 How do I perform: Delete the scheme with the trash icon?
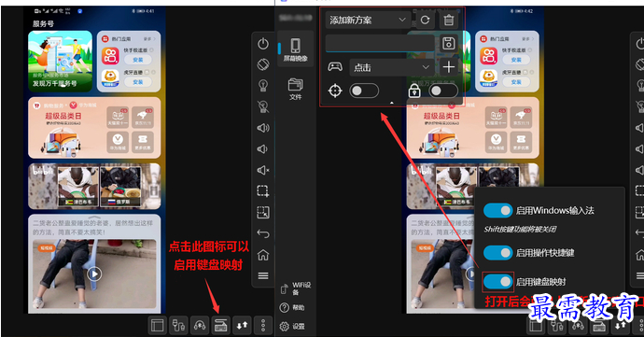tap(449, 20)
